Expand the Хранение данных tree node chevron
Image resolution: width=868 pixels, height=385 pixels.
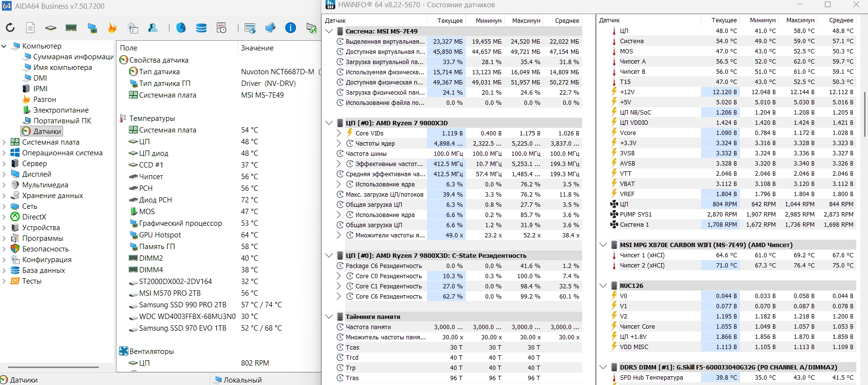point(4,196)
